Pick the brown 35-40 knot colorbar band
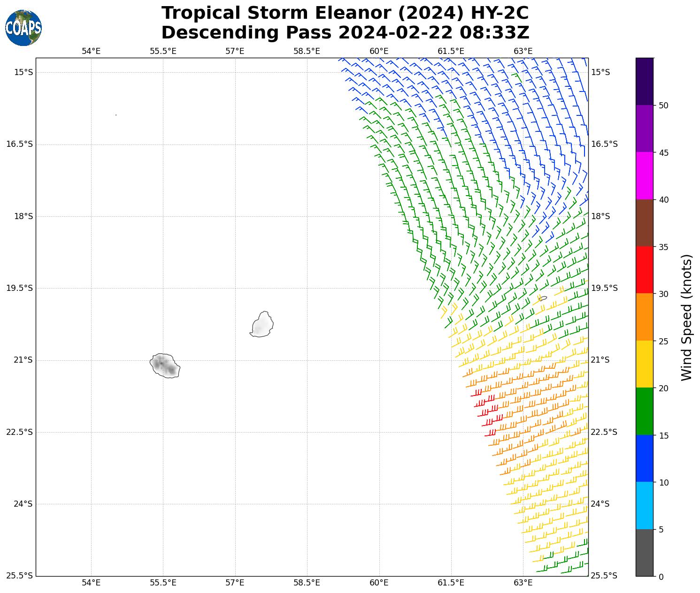The width and height of the screenshot is (700, 593). tap(644, 223)
